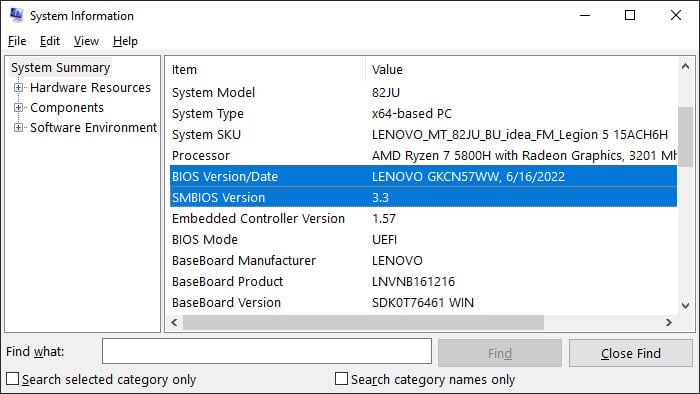Expand the Software Environment node

click(x=18, y=128)
